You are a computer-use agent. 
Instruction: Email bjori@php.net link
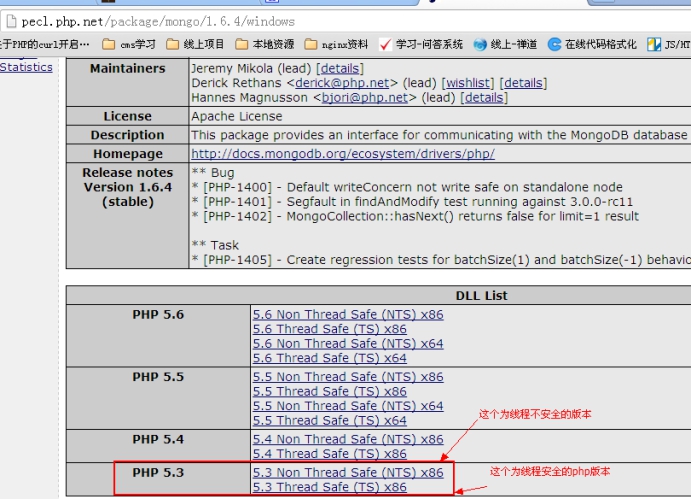pos(365,98)
